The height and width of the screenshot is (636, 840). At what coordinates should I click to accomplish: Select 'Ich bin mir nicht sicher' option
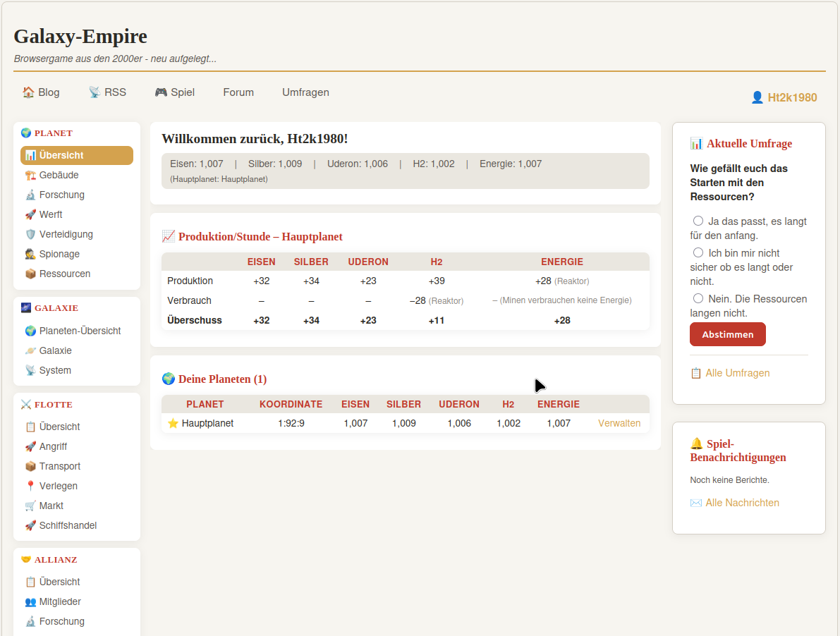pos(698,252)
